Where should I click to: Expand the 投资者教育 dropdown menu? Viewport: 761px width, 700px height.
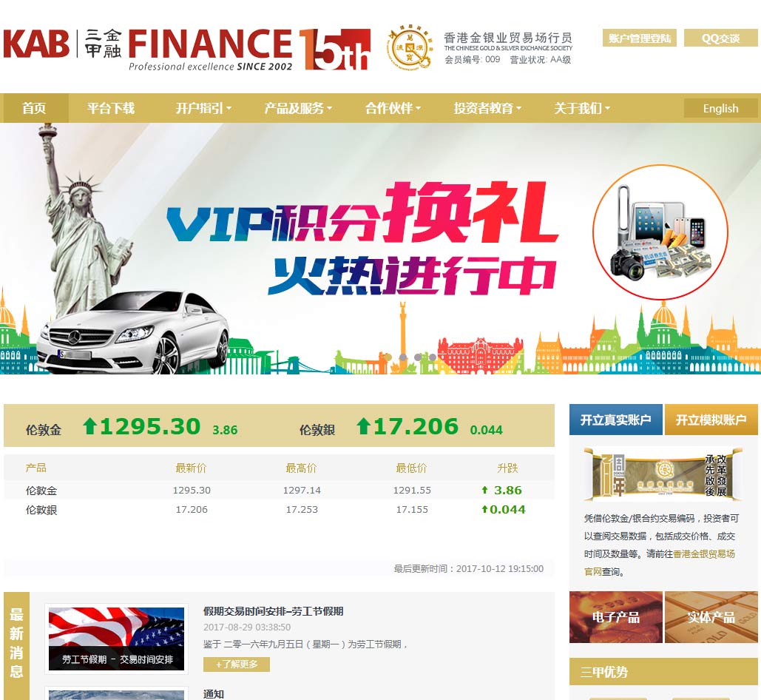point(487,108)
